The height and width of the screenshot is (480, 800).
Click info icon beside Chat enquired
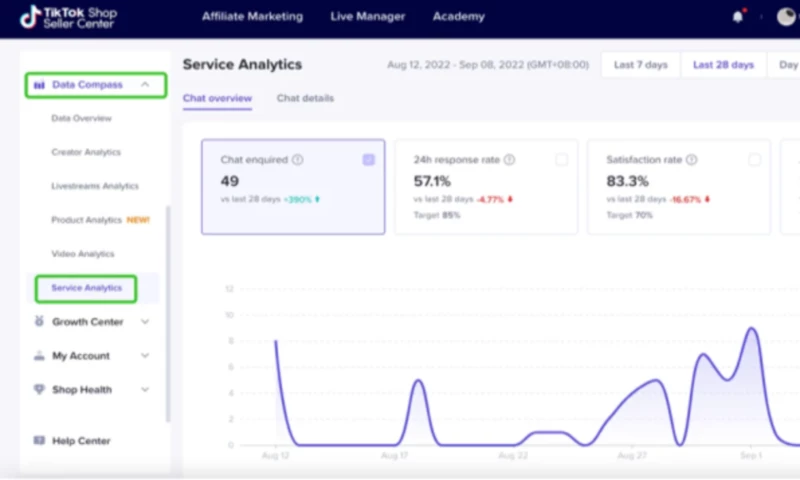(x=297, y=160)
